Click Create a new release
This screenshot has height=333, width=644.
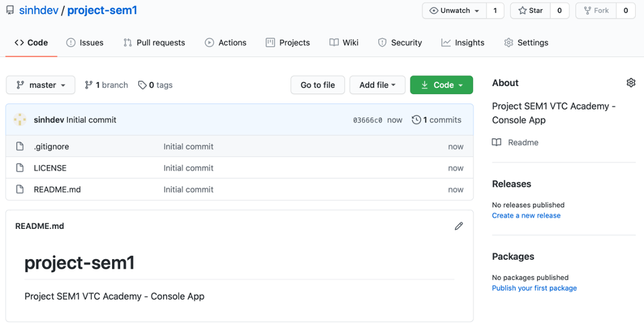pyautogui.click(x=526, y=216)
